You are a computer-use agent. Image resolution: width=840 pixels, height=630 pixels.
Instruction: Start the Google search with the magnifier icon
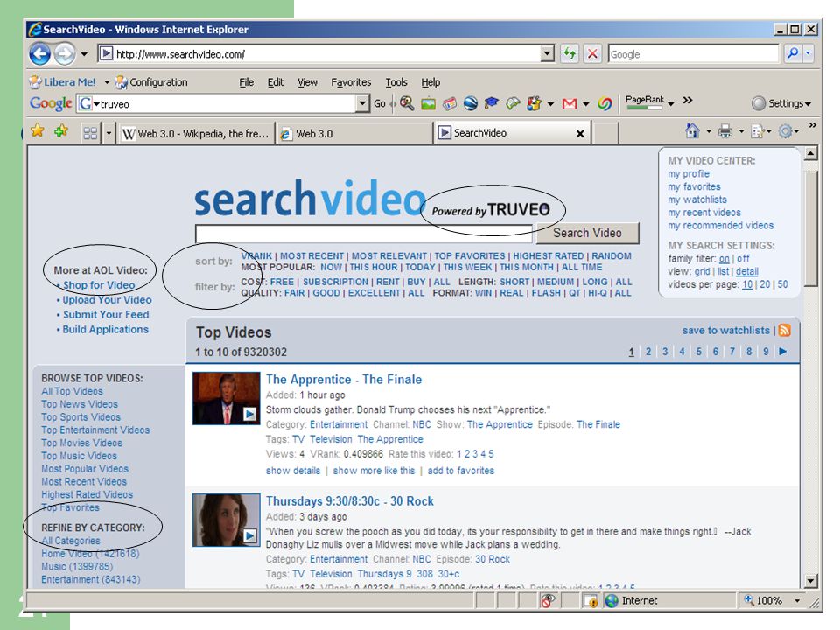click(793, 53)
